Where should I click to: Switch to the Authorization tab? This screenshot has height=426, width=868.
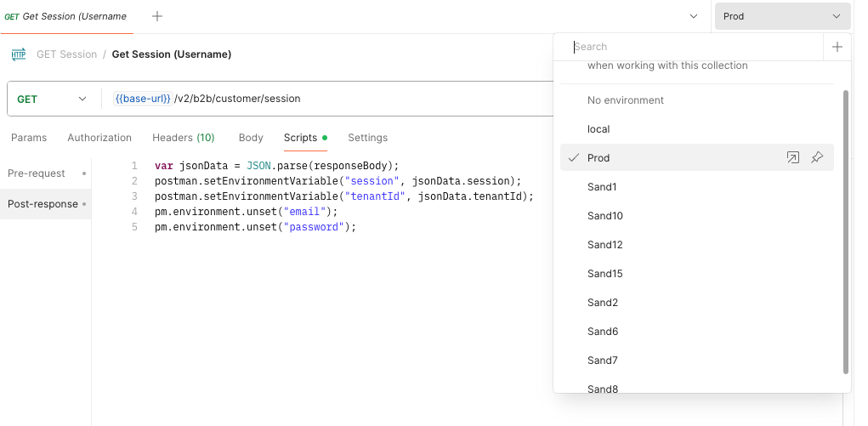pos(99,138)
